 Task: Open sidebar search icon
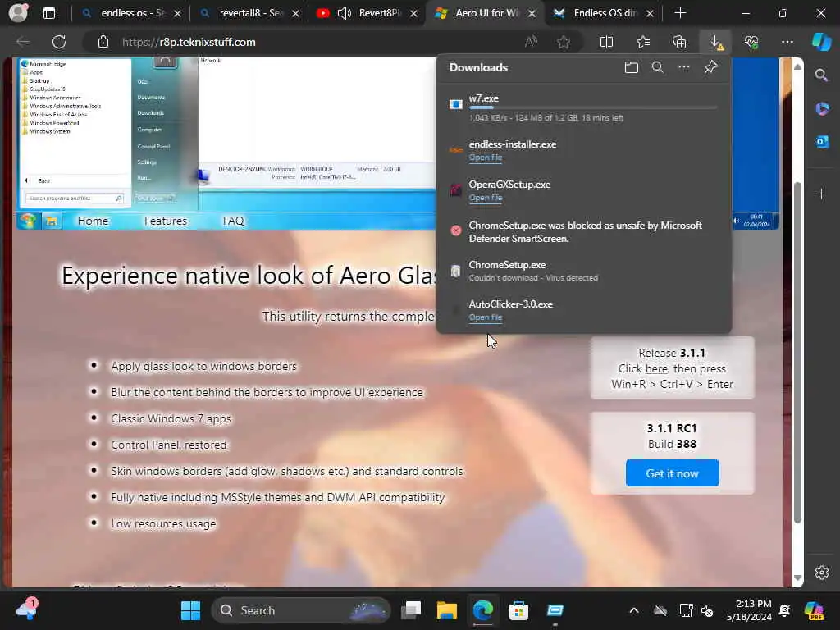(x=821, y=75)
